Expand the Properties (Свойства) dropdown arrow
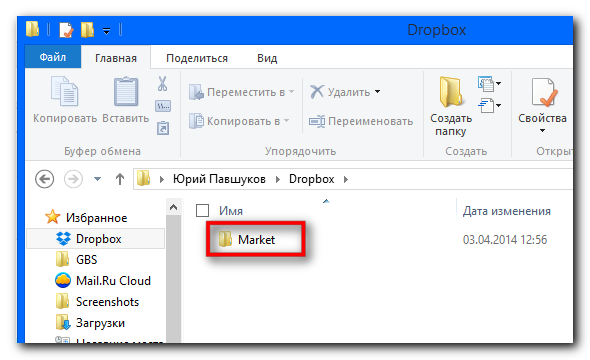The image size is (590, 360). coord(542,131)
